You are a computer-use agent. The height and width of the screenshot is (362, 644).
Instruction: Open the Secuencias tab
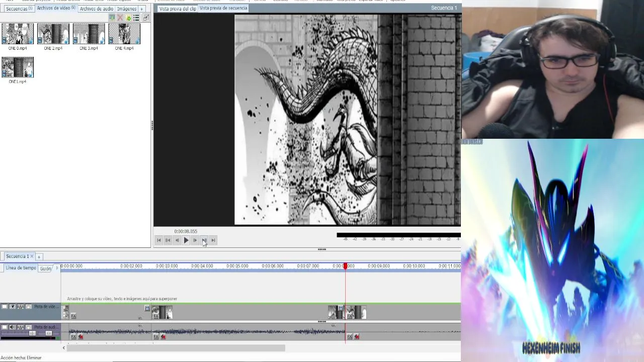(x=19, y=9)
